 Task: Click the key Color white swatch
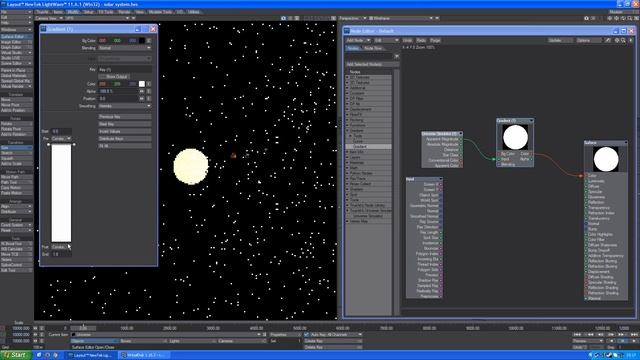pos(142,84)
